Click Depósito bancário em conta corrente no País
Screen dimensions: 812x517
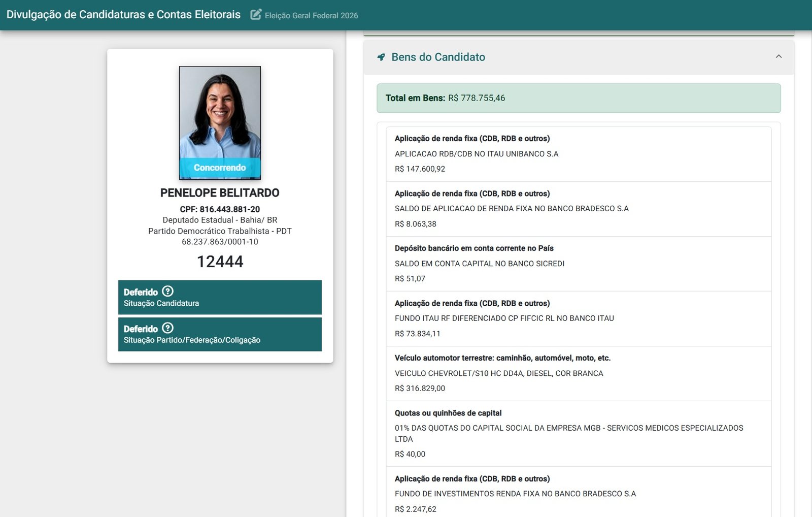click(474, 248)
